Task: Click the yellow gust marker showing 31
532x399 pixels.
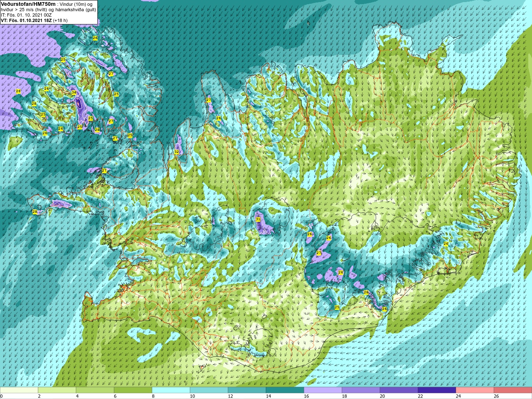Action: point(258,219)
